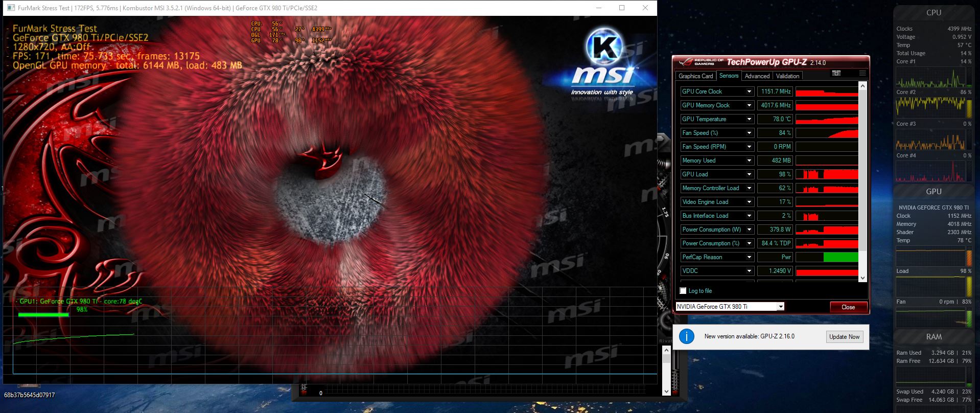Expand the GPU Load sensor dropdown
980x413 pixels.
(x=749, y=174)
